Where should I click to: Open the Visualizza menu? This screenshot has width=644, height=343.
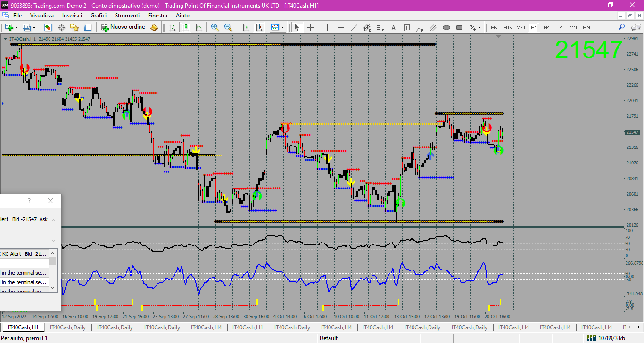point(42,16)
